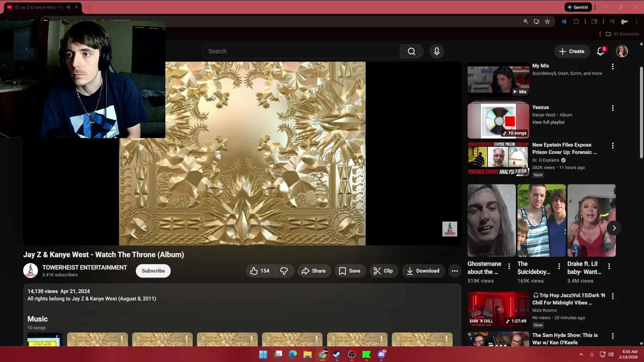Open TOWERHEIST ENTERTAINMENT channel avatar
This screenshot has width=644, height=362.
pyautogui.click(x=30, y=270)
